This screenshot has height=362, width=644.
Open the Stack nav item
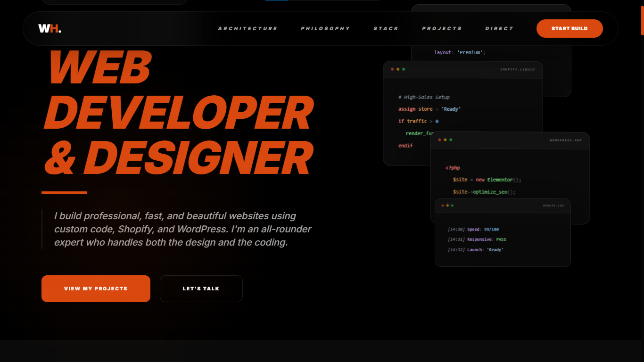(x=386, y=28)
